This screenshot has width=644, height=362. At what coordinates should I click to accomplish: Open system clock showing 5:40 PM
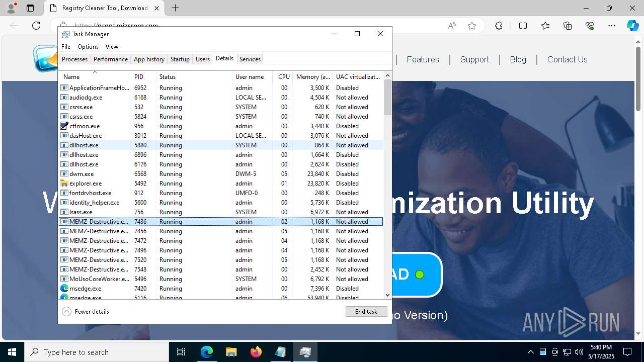601,352
